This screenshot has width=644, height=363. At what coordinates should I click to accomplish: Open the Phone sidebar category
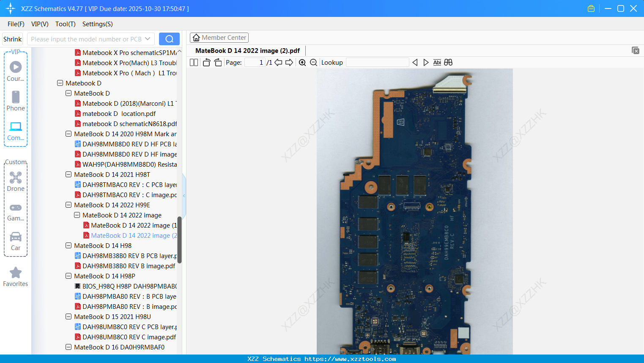click(x=16, y=101)
